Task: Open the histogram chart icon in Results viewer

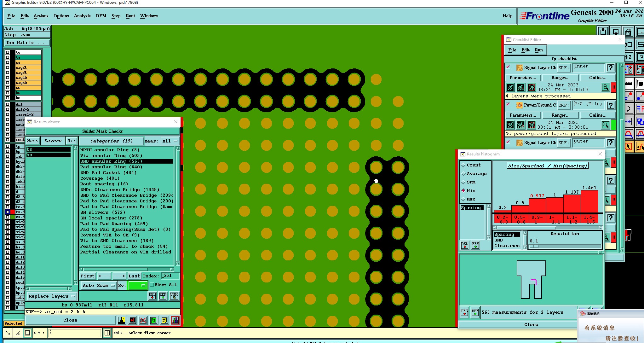Action: (x=175, y=320)
